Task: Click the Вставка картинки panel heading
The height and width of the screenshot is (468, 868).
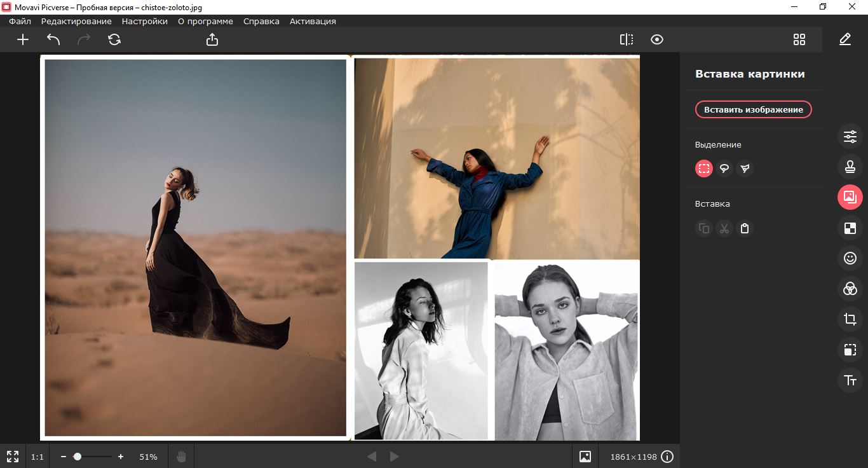Action: click(x=750, y=74)
